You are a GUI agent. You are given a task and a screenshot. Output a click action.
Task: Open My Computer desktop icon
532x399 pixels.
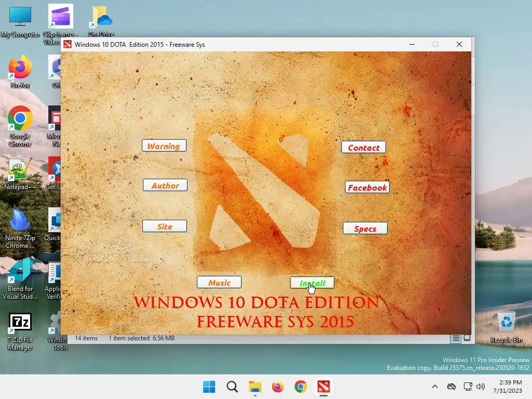point(20,21)
